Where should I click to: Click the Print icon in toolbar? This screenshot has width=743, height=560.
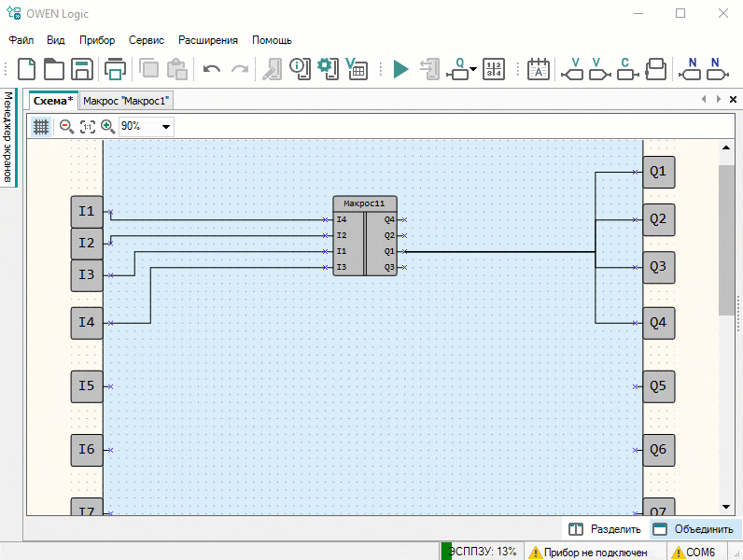coord(115,69)
